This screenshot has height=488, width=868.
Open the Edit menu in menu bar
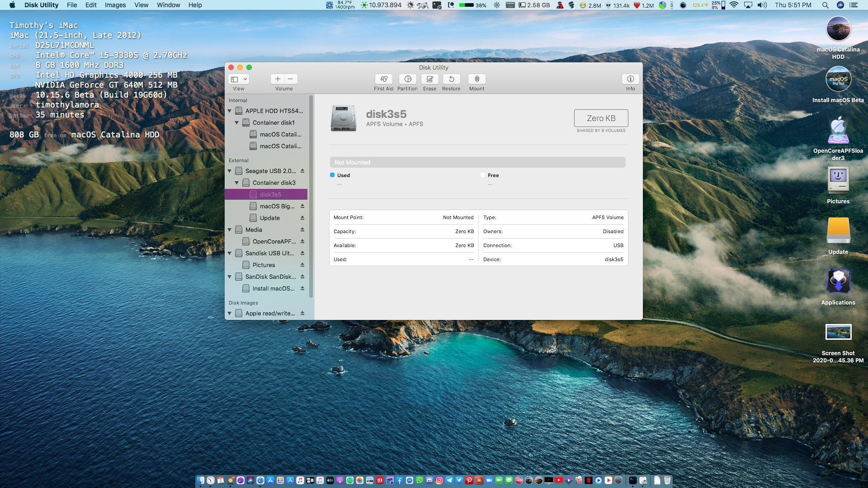click(91, 5)
